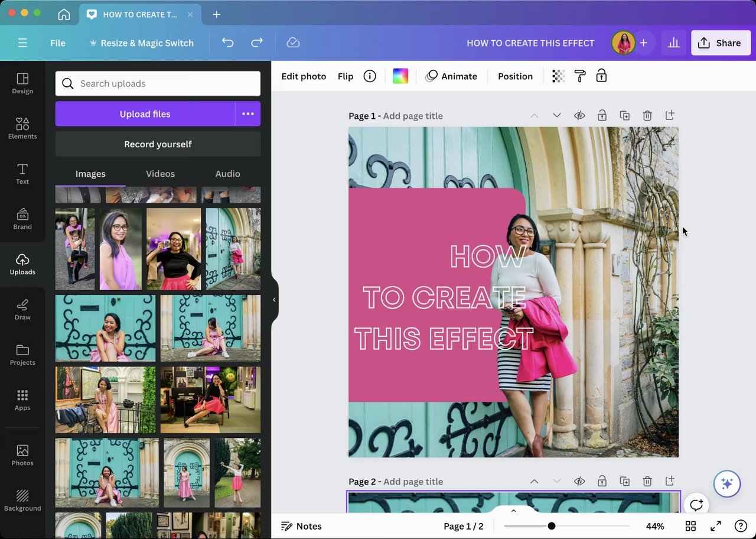Check the cloud save status icon
Viewport: 756px width, 539px height.
293,43
